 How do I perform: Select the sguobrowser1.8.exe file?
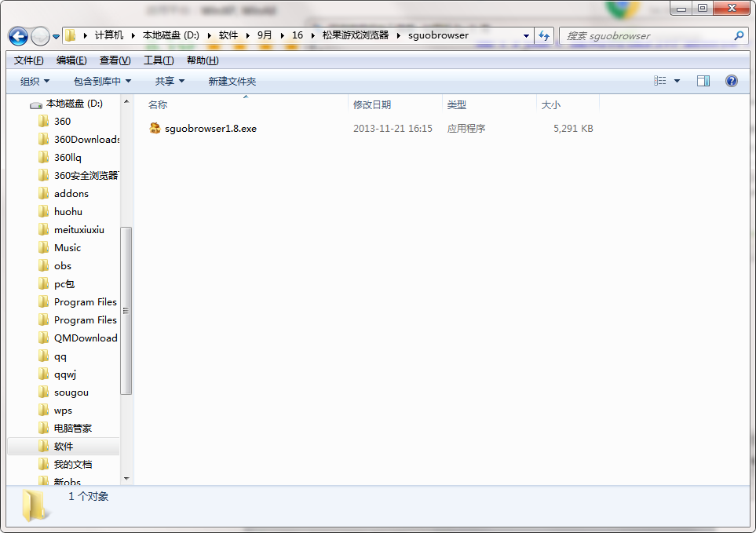pos(210,129)
